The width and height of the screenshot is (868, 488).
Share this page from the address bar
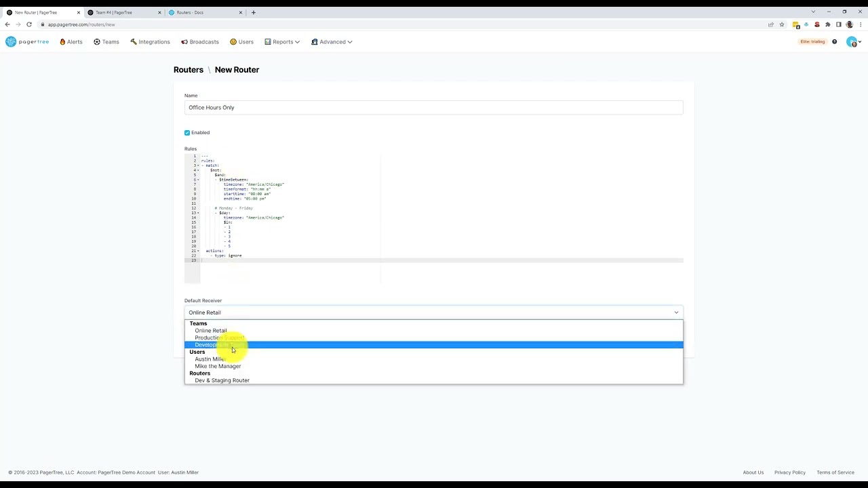(771, 24)
